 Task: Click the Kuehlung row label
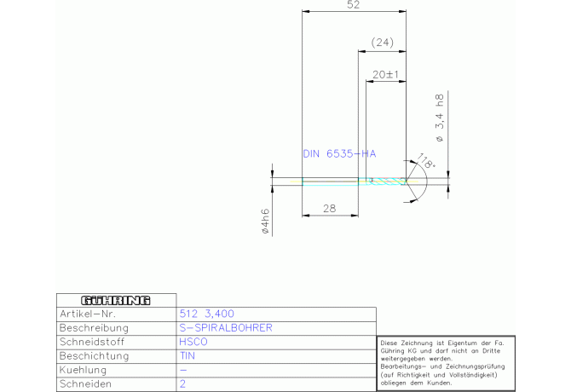(x=82, y=371)
